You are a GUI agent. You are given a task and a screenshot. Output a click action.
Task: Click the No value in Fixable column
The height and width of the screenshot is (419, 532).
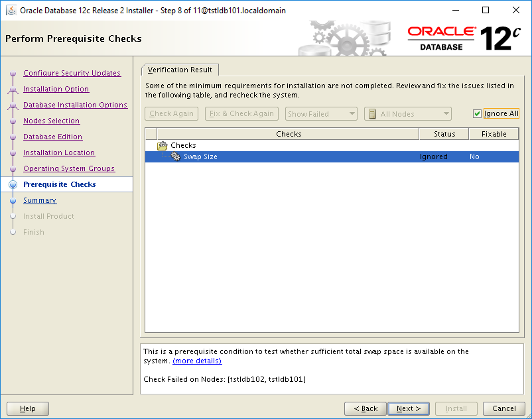pyautogui.click(x=474, y=156)
